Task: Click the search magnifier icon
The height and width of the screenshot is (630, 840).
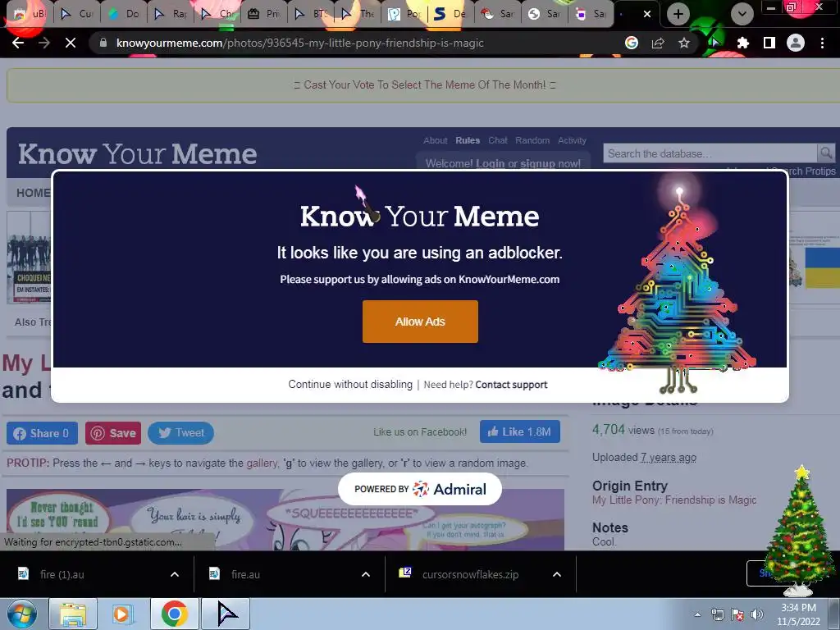Action: [825, 153]
